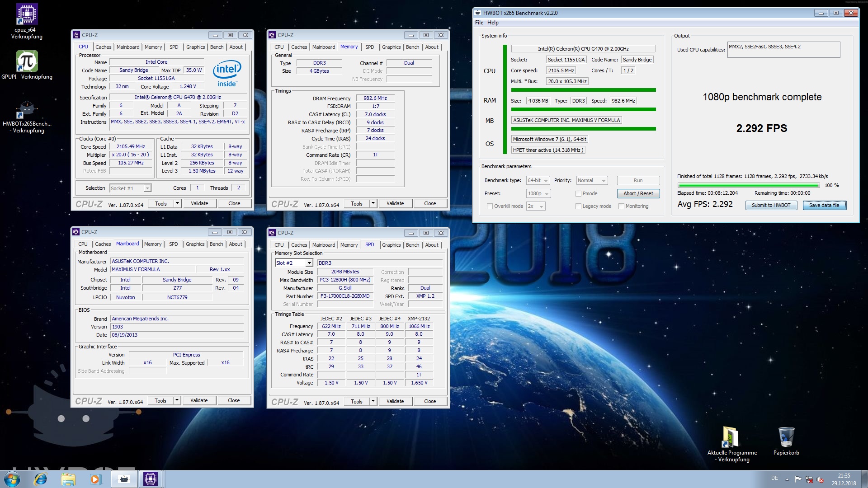Click the CPU-Z title icon of the Mainboard window
Viewport: 868px width, 488px height.
76,232
